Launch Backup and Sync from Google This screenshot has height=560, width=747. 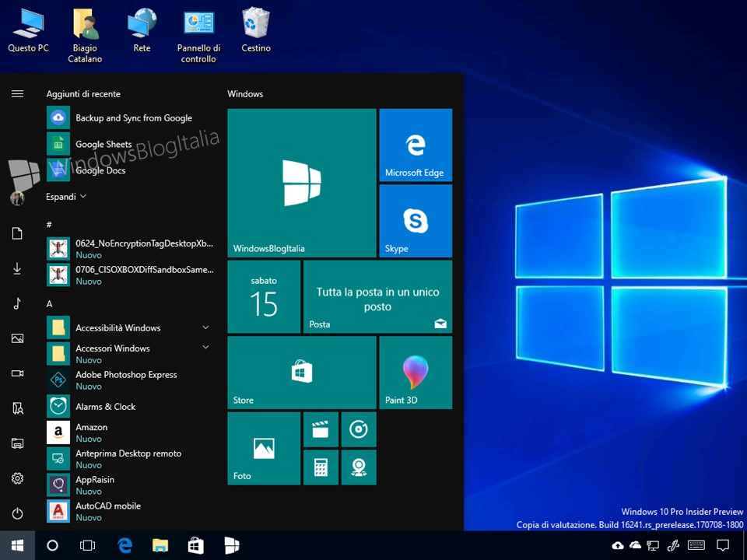tap(130, 117)
